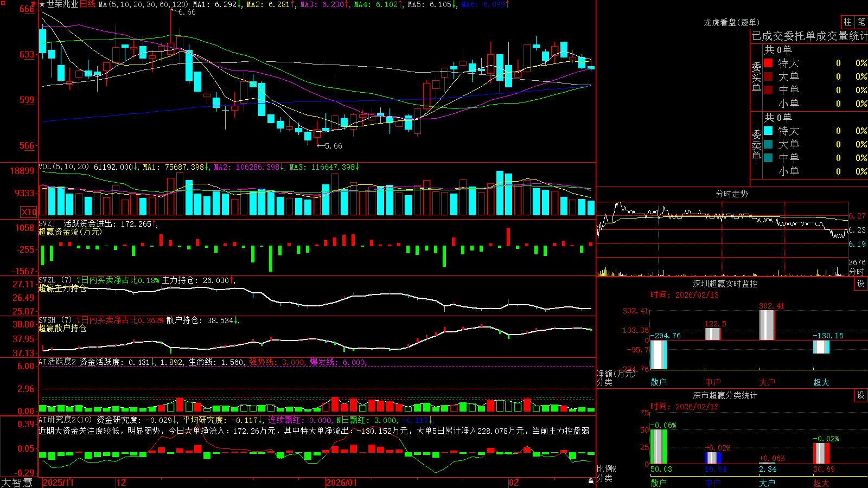Click the cyan 特大 sell-order swatch
The width and height of the screenshot is (868, 488).
point(768,131)
